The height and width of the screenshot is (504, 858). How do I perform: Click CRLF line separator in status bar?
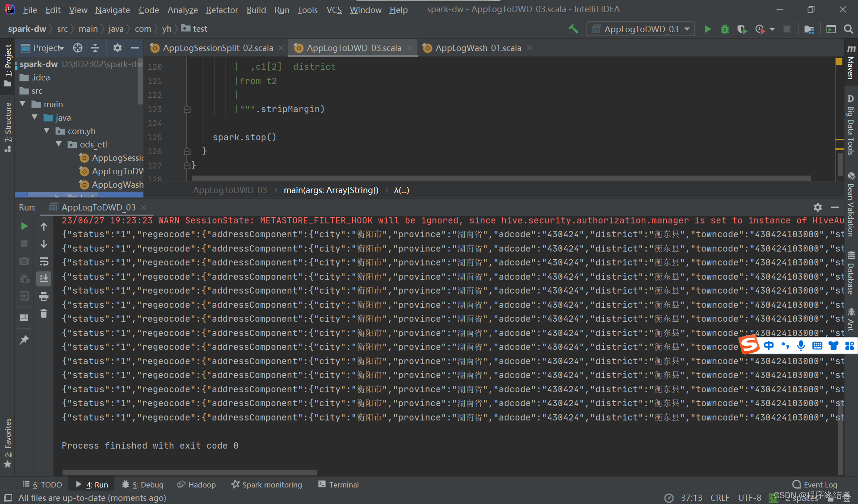(x=719, y=498)
